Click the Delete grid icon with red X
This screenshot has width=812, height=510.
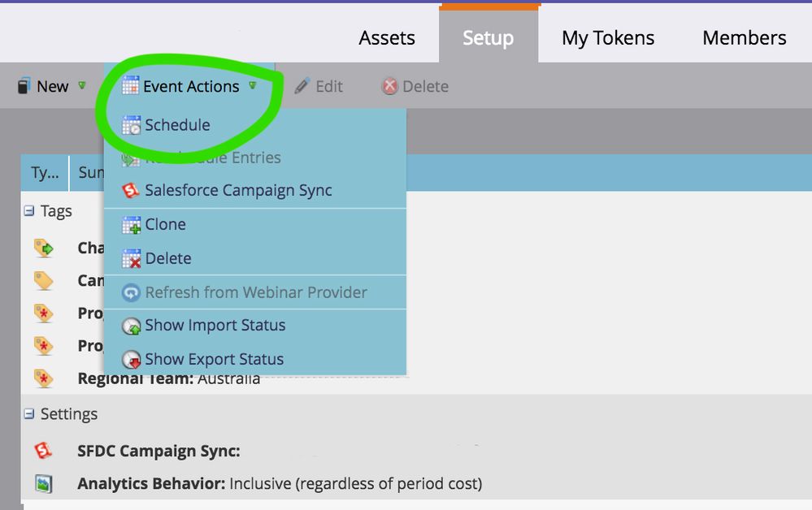click(132, 257)
